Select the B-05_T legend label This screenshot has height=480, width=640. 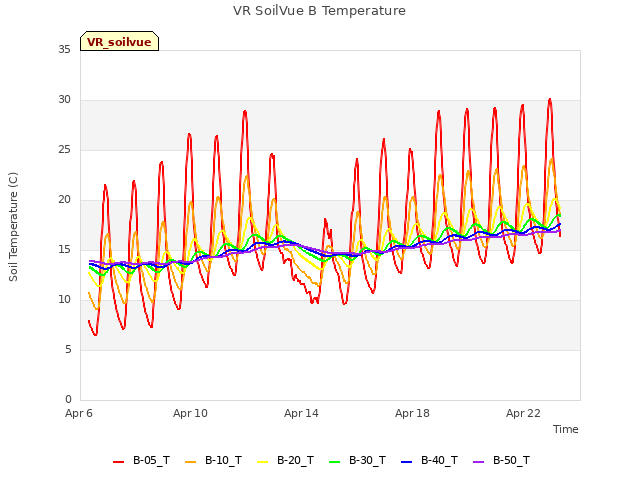(151, 460)
